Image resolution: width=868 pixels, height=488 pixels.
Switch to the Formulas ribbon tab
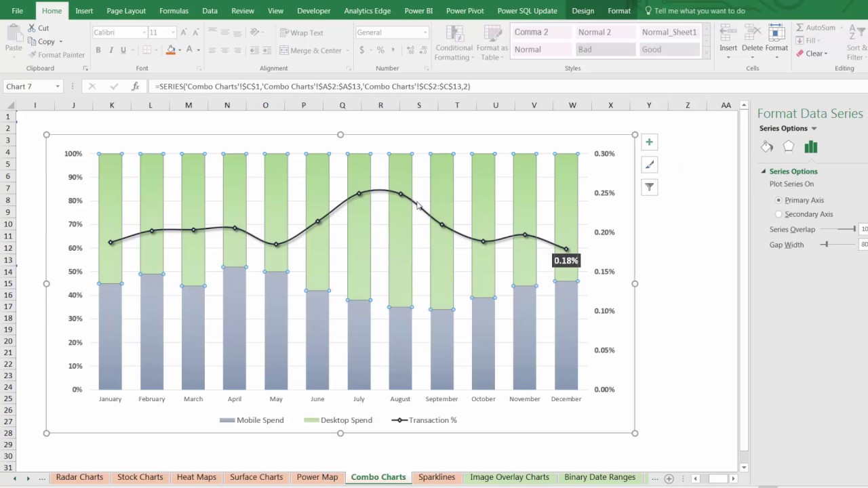coord(174,11)
